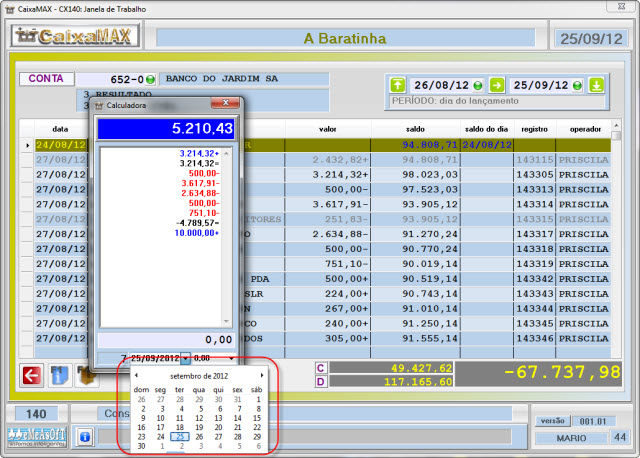The image size is (640, 458).
Task: Expand the 0,00 value dropdown in calculator
Action: (x=233, y=357)
